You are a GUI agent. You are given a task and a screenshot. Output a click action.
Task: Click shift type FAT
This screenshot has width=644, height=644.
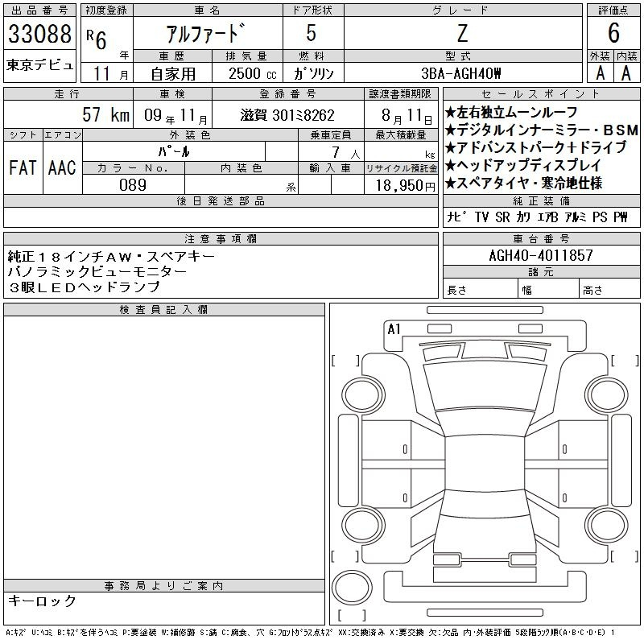23,167
